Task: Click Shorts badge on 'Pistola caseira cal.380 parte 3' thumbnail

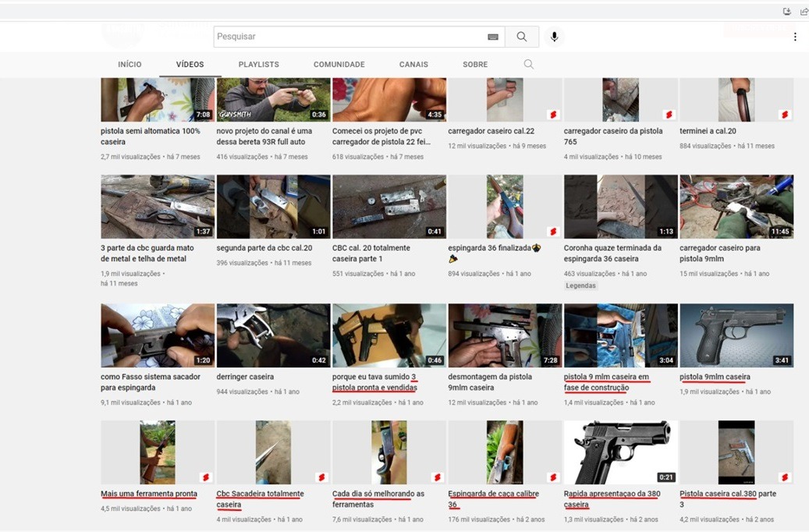Action: (785, 477)
